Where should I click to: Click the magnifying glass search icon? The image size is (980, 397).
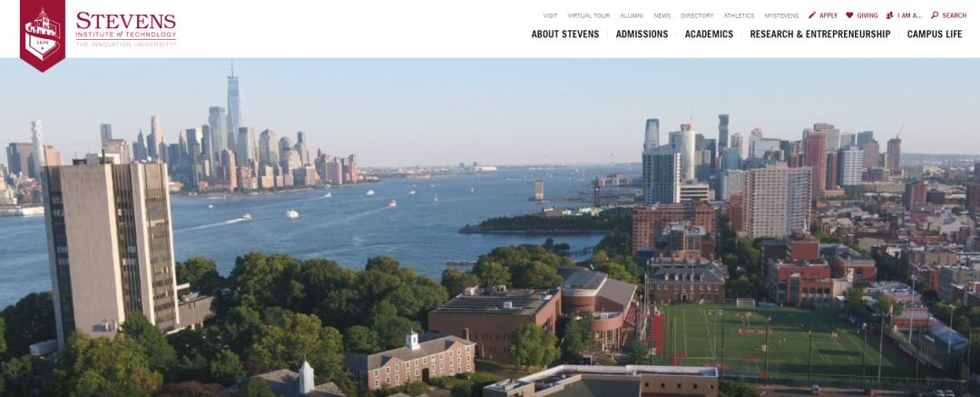point(935,15)
